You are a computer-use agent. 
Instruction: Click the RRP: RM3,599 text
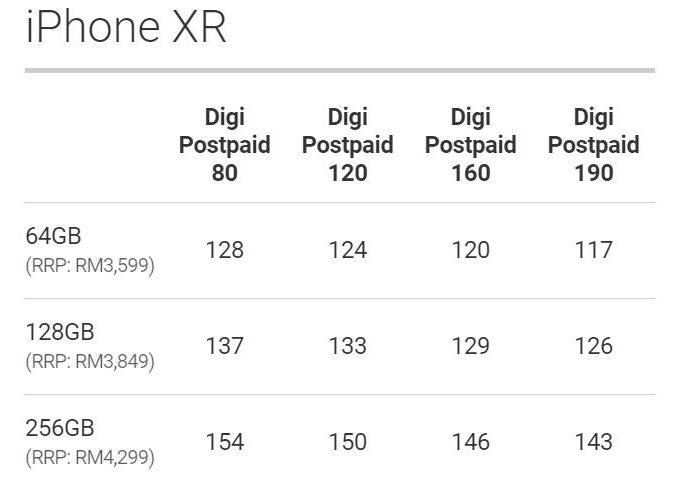coord(90,267)
